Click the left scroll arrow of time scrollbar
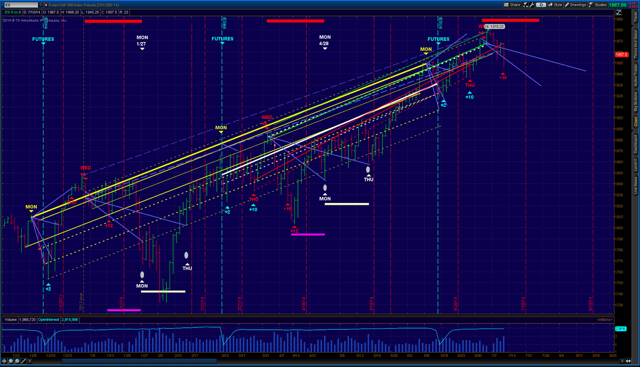This screenshot has height=367, width=640. tap(30, 361)
